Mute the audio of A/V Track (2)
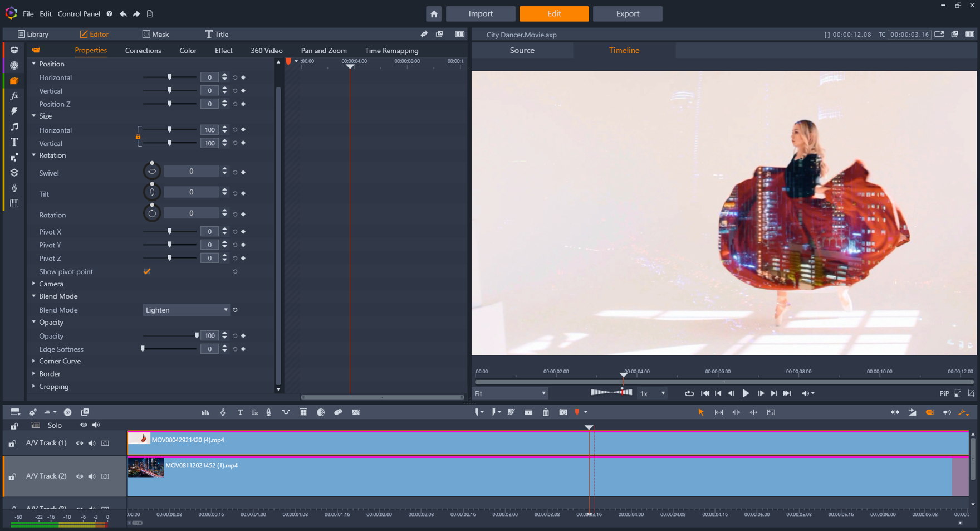This screenshot has width=980, height=531. tap(92, 476)
